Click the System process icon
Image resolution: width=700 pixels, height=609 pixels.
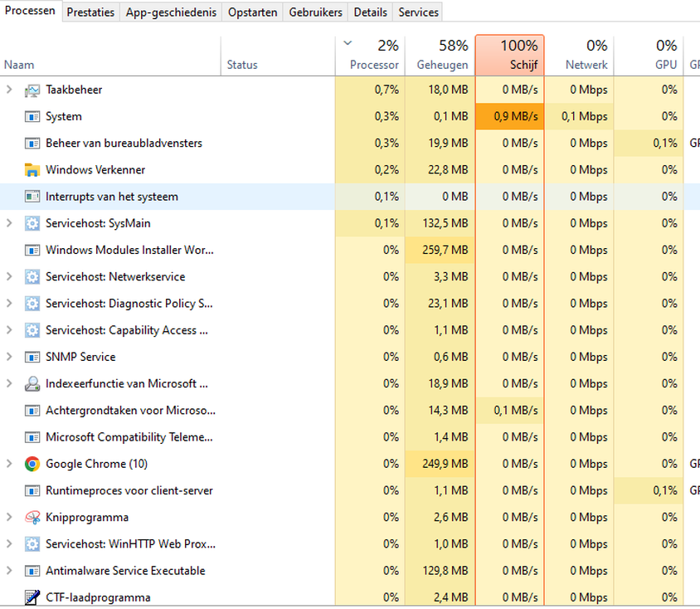tap(32, 117)
